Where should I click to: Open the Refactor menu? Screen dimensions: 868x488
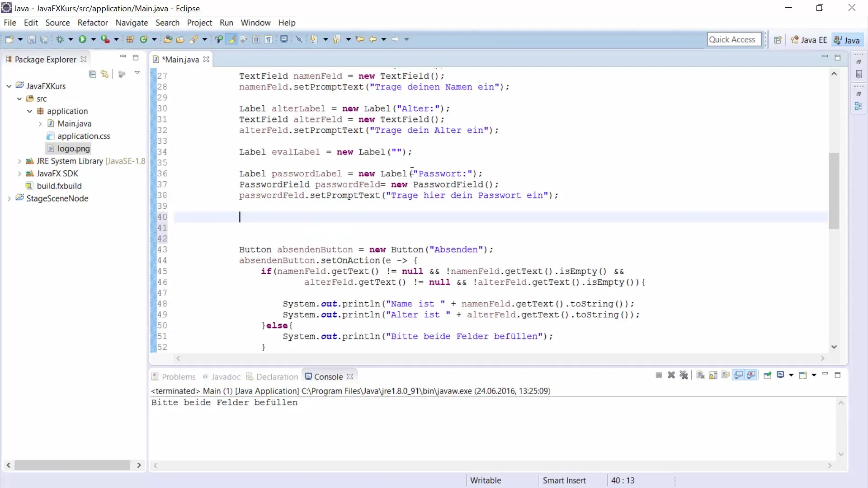click(x=93, y=23)
